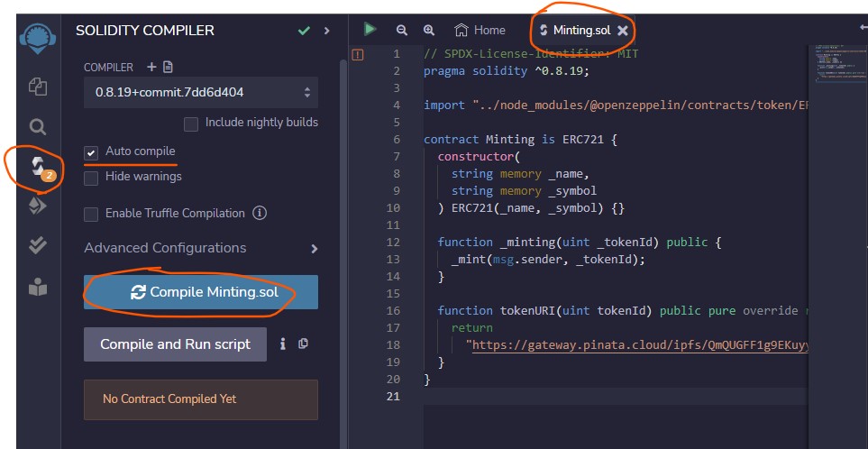Click the SOLIDITY COMPILER panel title
This screenshot has height=449, width=868.
point(145,31)
